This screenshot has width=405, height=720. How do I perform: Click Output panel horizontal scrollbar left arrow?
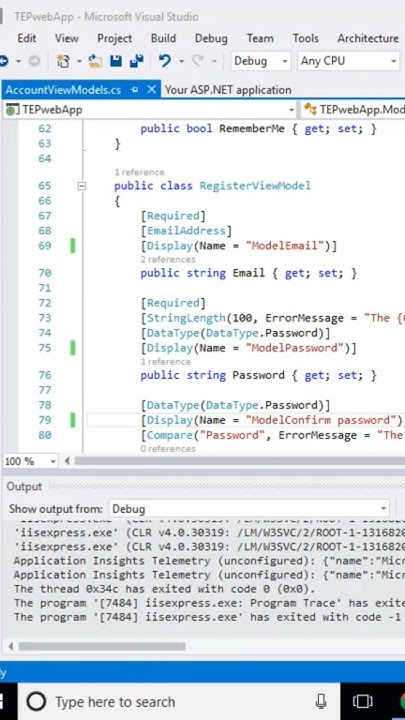(10, 646)
